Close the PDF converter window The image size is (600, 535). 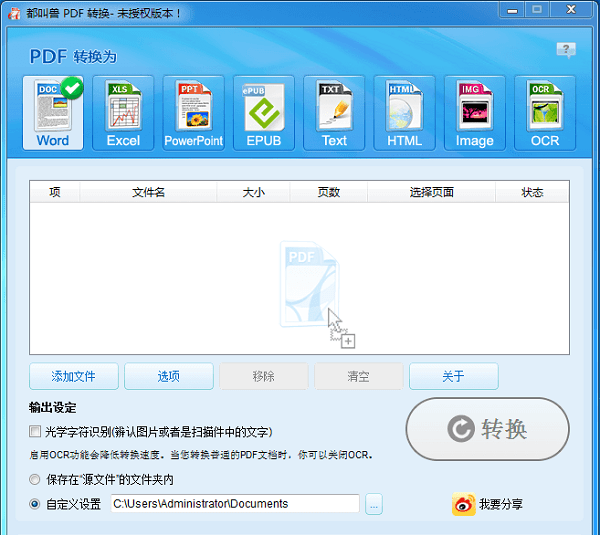[x=571, y=10]
